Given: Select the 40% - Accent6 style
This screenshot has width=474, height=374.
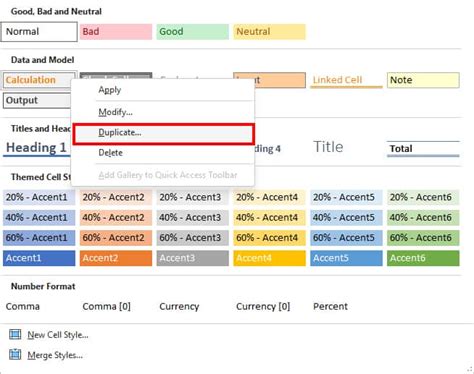Looking at the screenshot, I should pyautogui.click(x=423, y=217).
